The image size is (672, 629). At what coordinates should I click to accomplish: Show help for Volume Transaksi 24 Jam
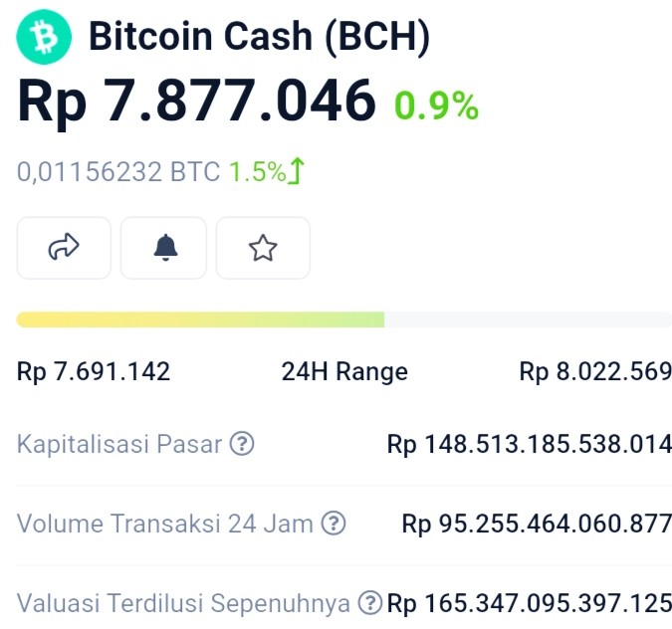334,524
